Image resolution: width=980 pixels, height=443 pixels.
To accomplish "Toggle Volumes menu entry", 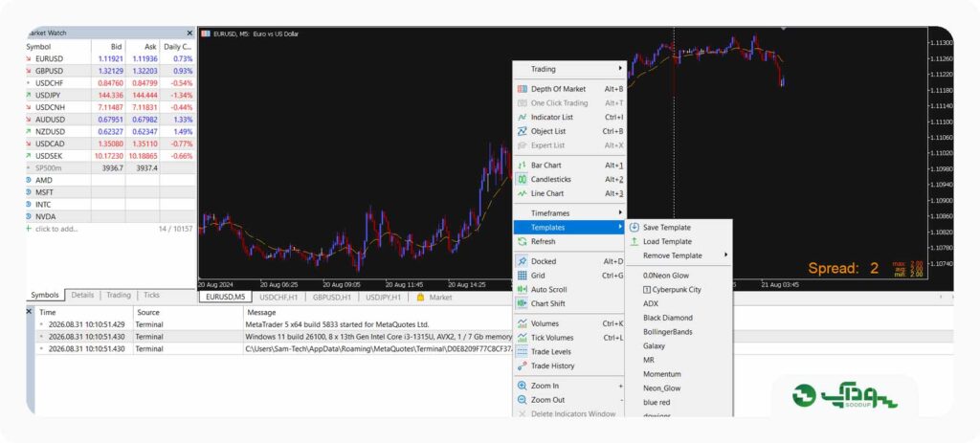I will (x=569, y=323).
